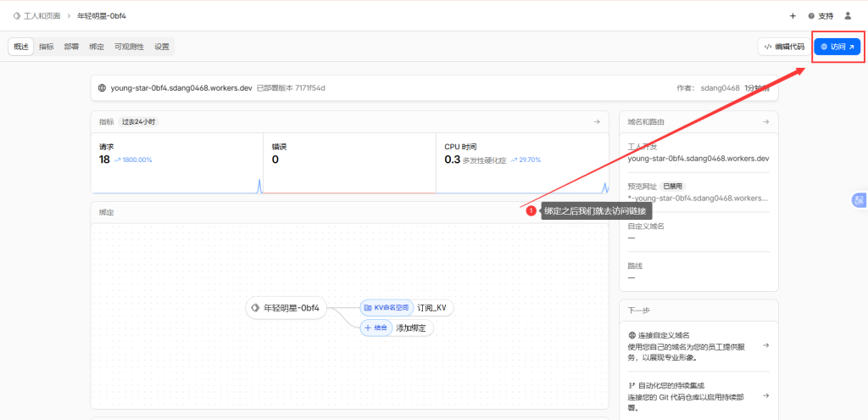The width and height of the screenshot is (868, 420).
Task: Click the floating translate widget icon
Action: click(858, 200)
